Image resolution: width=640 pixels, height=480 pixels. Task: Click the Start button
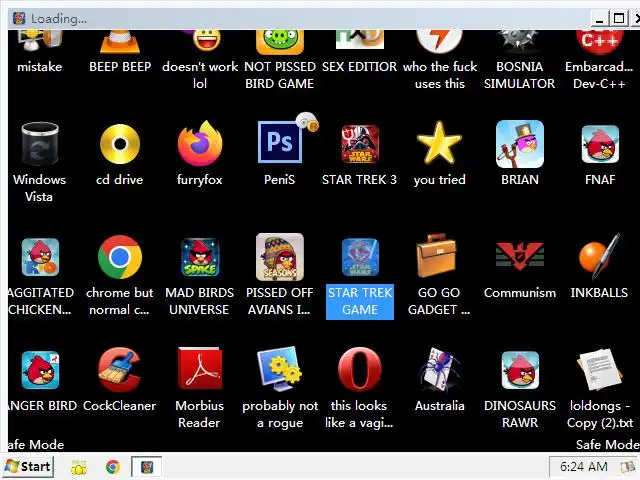[x=28, y=467]
